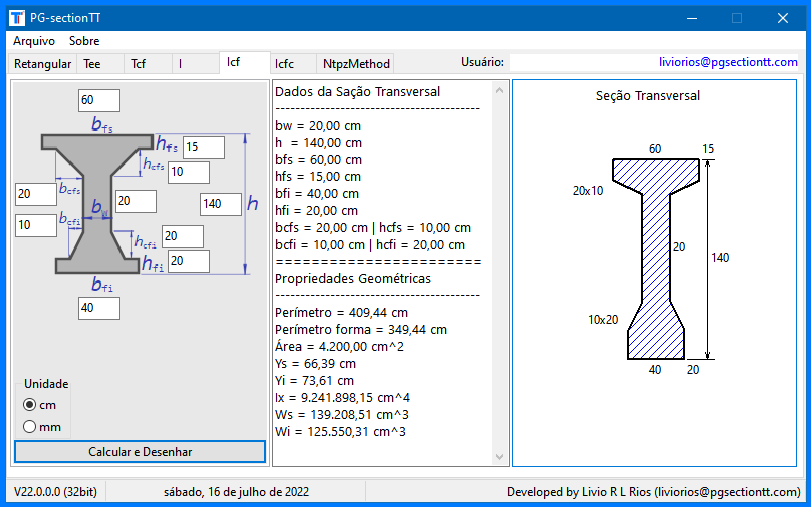811x507 pixels.
Task: Click the 'Seção Transversal' drawing title
Action: click(648, 96)
